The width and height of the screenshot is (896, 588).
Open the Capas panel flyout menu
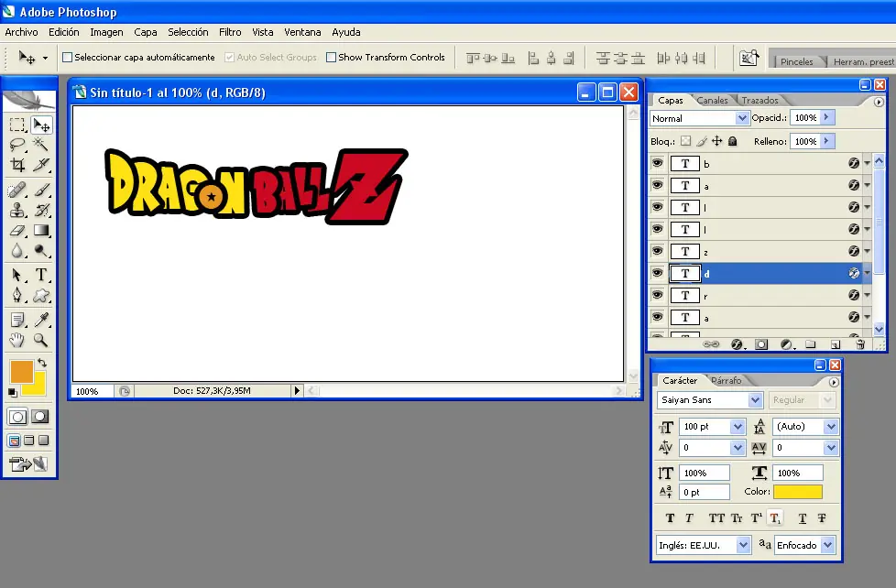(879, 102)
